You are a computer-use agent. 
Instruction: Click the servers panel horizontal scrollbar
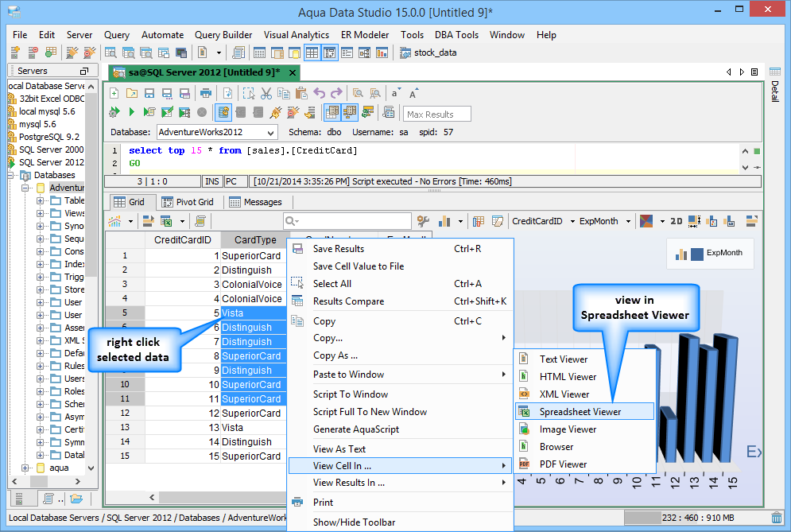pyautogui.click(x=46, y=482)
